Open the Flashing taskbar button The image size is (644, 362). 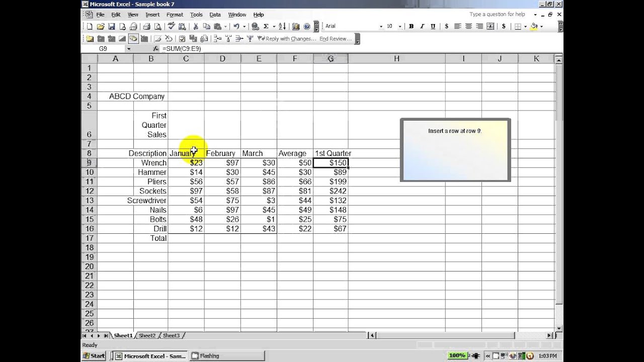(227, 355)
